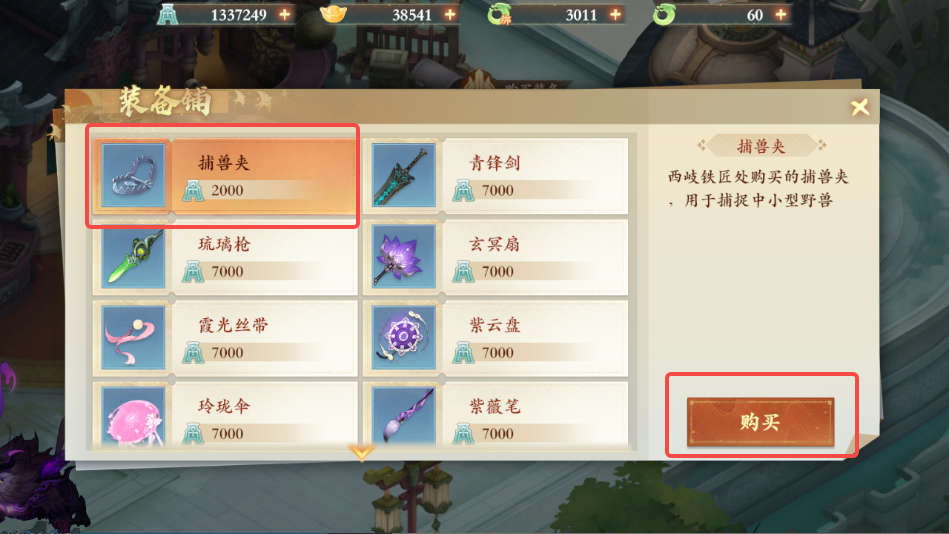The width and height of the screenshot is (949, 534).
Task: Add gold ingots via plus next to 38541
Action: tap(450, 15)
